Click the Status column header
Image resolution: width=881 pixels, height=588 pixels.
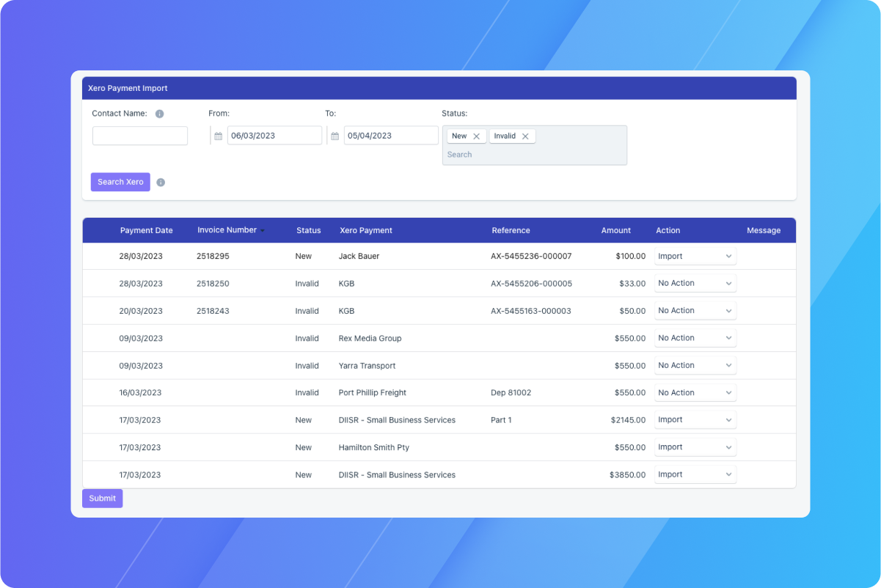click(x=309, y=230)
